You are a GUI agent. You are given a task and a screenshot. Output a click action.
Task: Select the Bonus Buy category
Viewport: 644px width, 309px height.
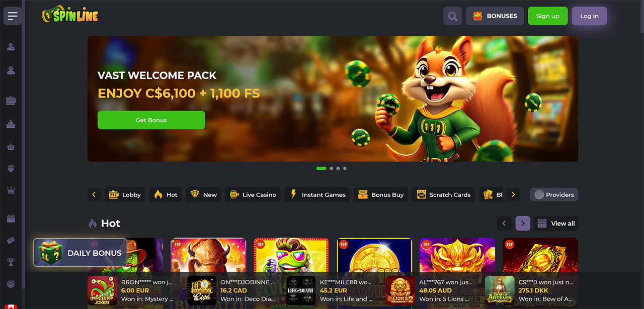(x=381, y=194)
